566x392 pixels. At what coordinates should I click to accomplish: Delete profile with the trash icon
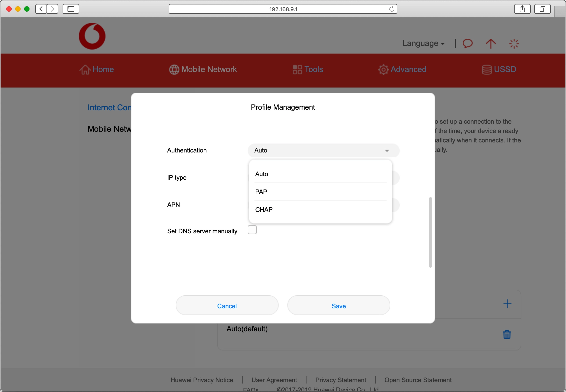pos(507,335)
